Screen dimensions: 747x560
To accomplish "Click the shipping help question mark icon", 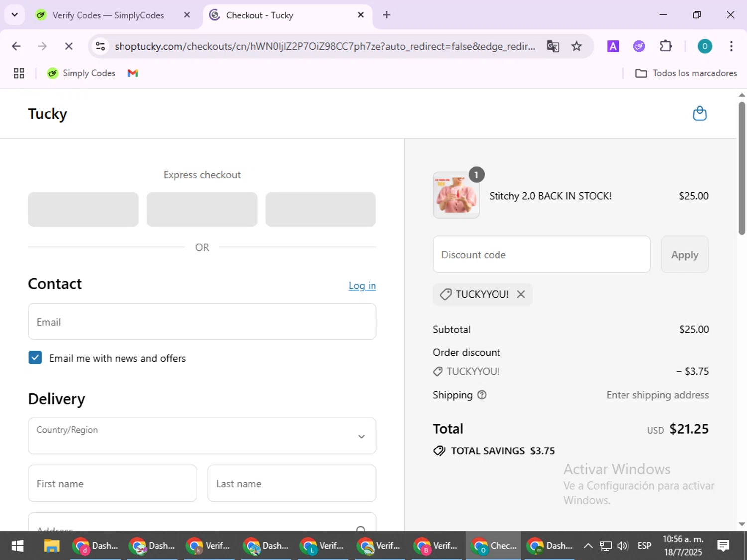I will click(482, 395).
